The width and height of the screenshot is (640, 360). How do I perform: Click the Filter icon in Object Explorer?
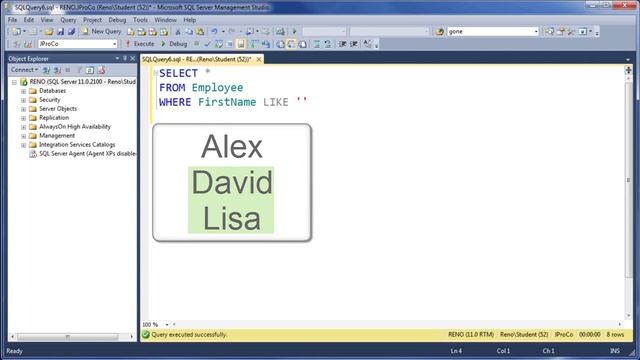coord(79,70)
